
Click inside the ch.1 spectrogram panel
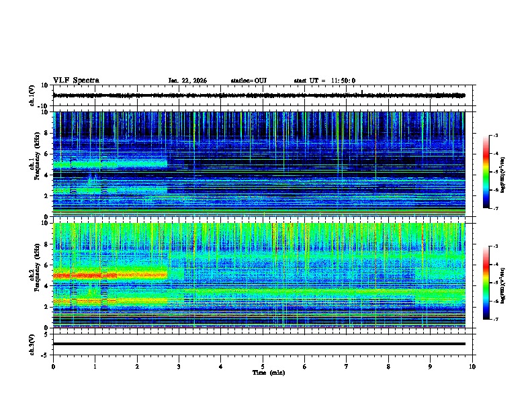259,164
